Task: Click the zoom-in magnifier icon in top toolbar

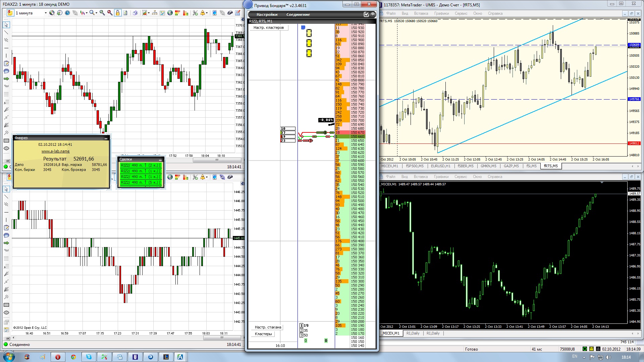Action: pyautogui.click(x=102, y=13)
